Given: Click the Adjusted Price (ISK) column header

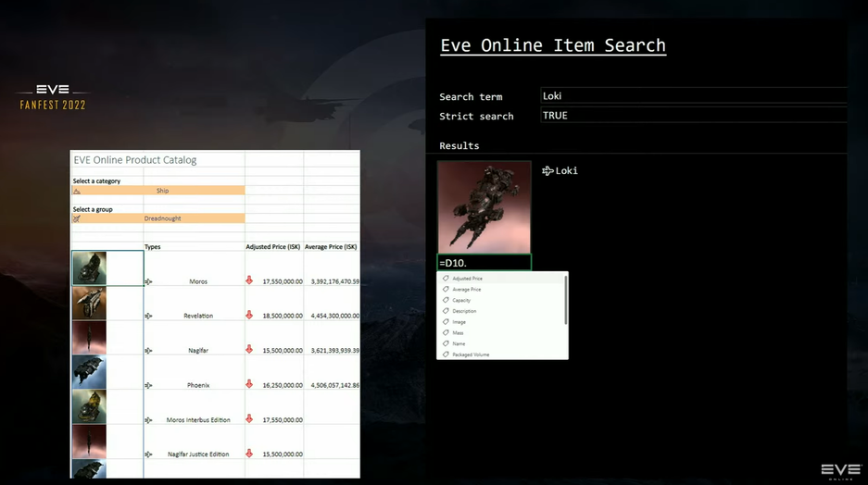Looking at the screenshot, I should pyautogui.click(x=273, y=246).
